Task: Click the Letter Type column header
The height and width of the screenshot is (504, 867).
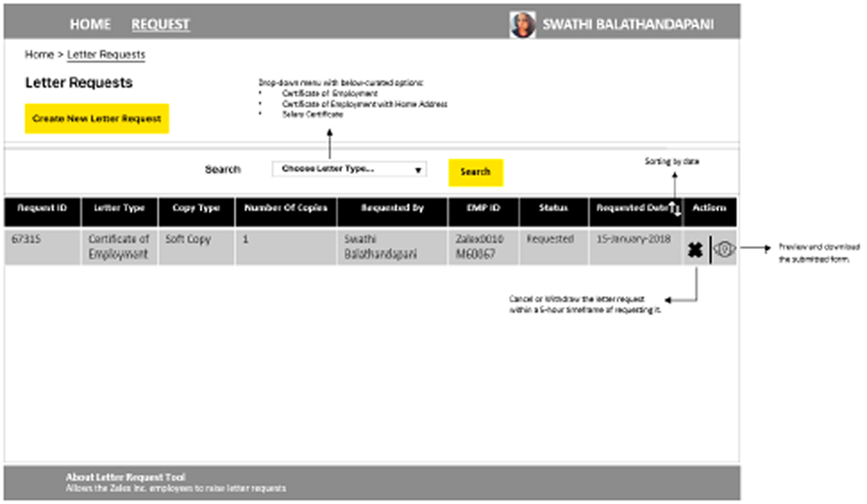Action: point(120,212)
